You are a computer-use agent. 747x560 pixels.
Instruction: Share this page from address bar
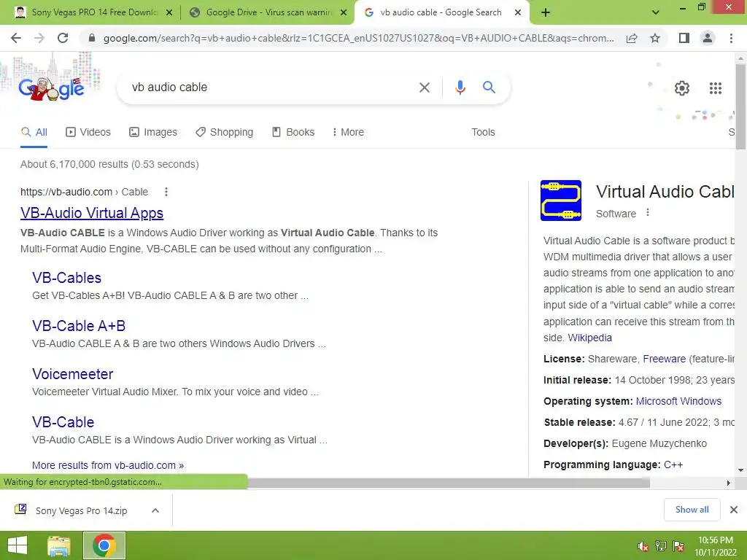point(632,38)
